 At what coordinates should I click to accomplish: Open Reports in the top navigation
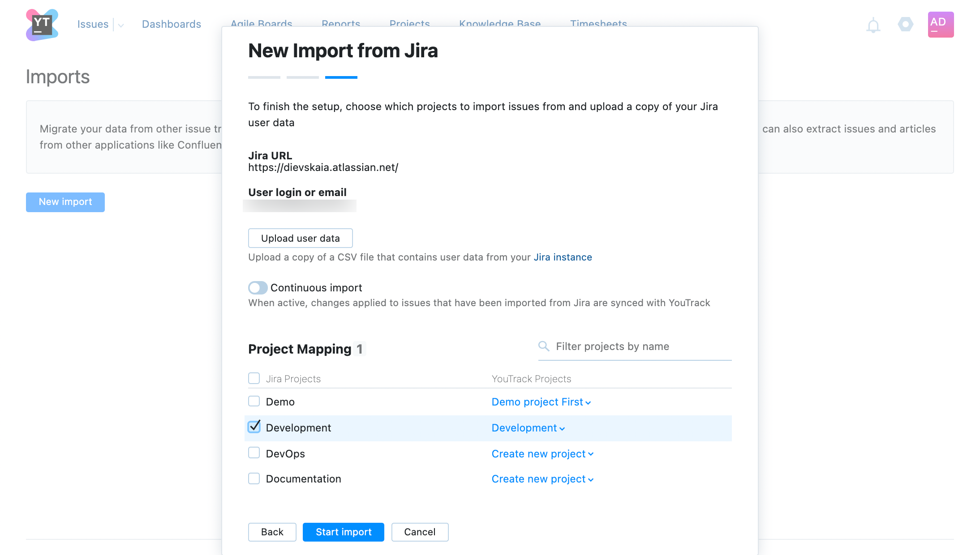pos(341,23)
